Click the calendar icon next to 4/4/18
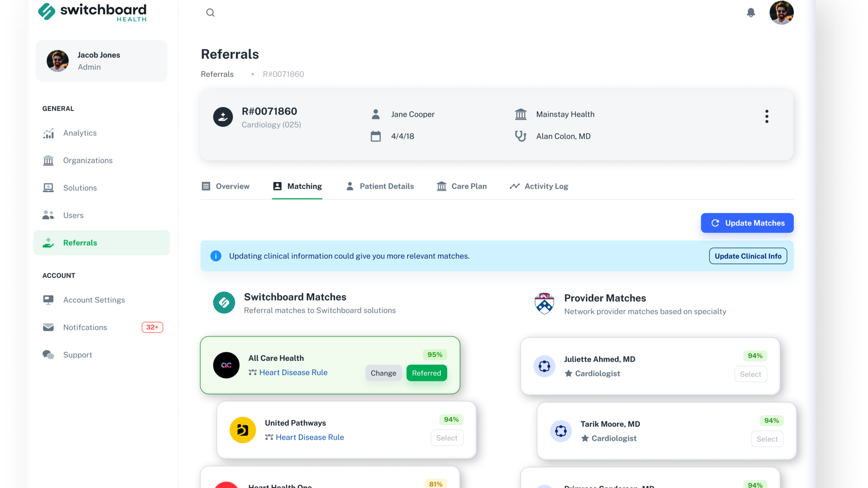 click(376, 136)
